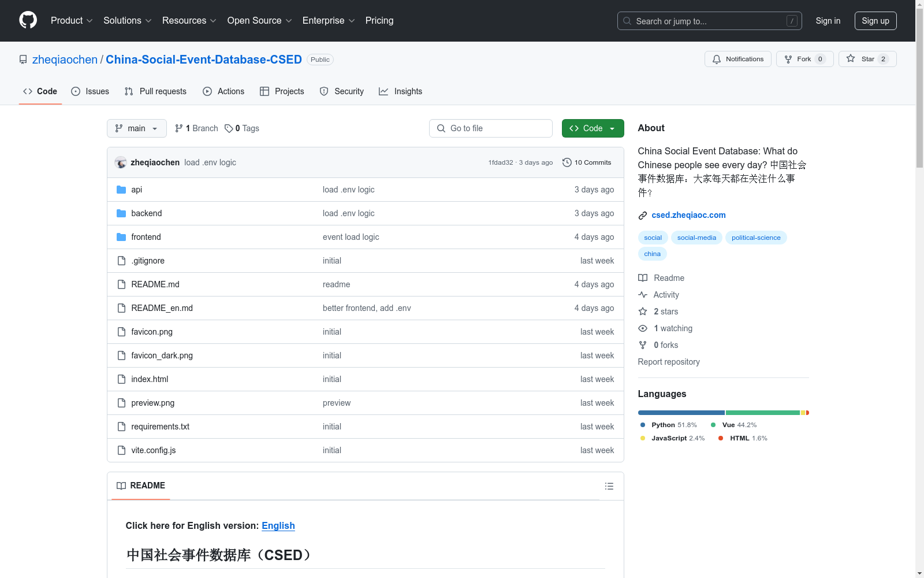Switch to the Insights tab

(x=401, y=91)
